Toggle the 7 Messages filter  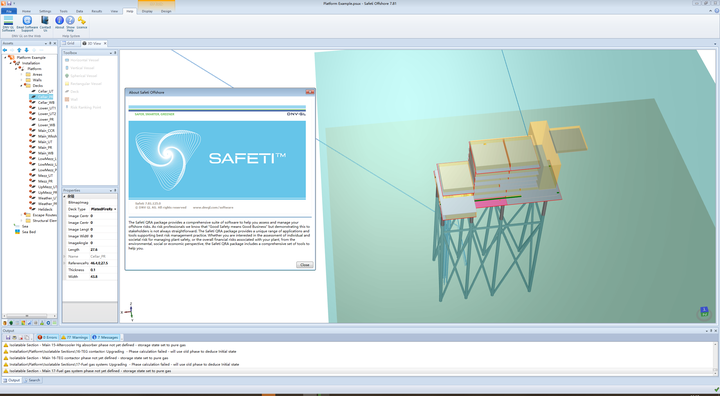pyautogui.click(x=105, y=337)
